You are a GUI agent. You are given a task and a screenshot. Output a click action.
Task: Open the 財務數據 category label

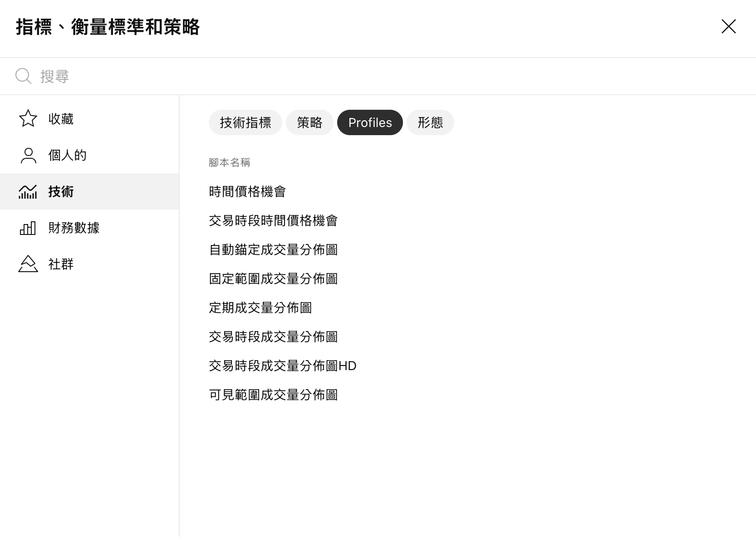tap(74, 228)
